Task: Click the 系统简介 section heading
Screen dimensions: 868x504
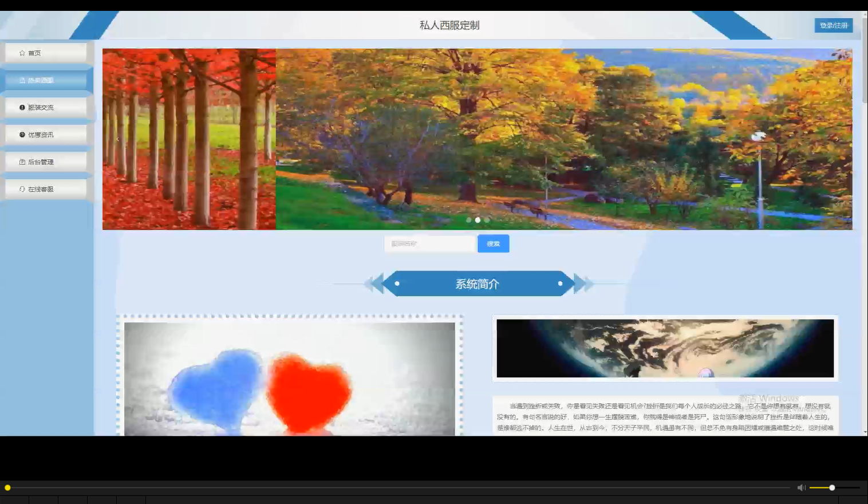Action: click(x=478, y=283)
